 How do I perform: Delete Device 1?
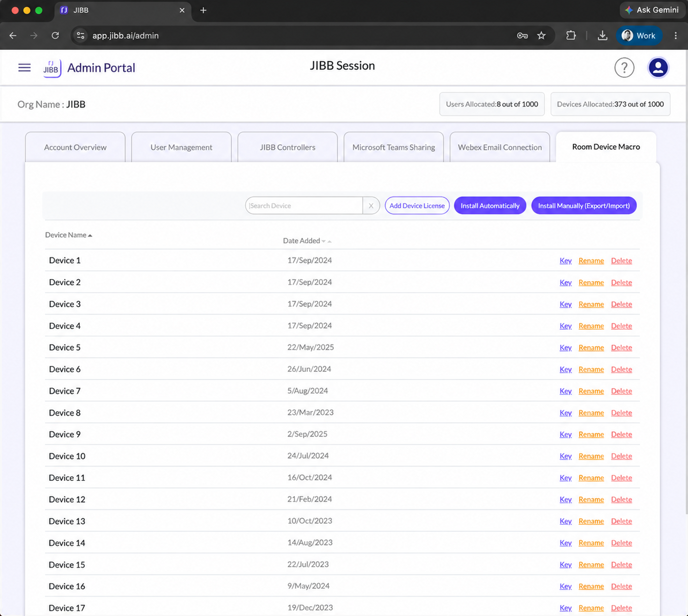622,261
